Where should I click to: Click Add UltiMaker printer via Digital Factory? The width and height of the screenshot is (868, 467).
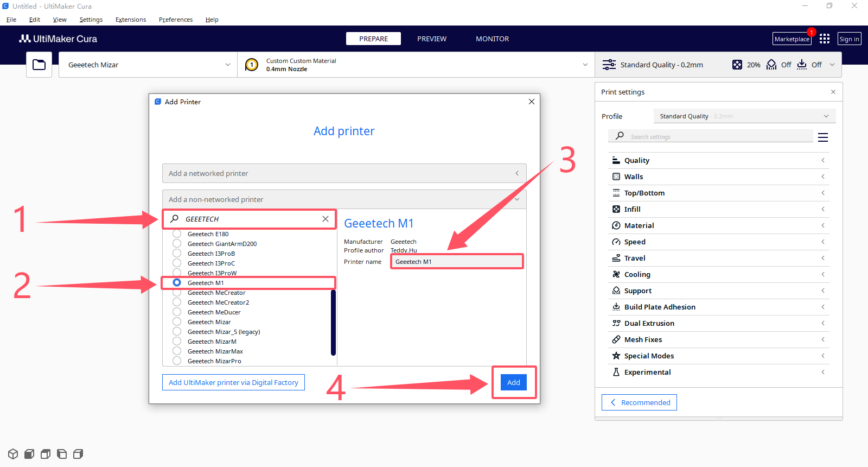234,382
